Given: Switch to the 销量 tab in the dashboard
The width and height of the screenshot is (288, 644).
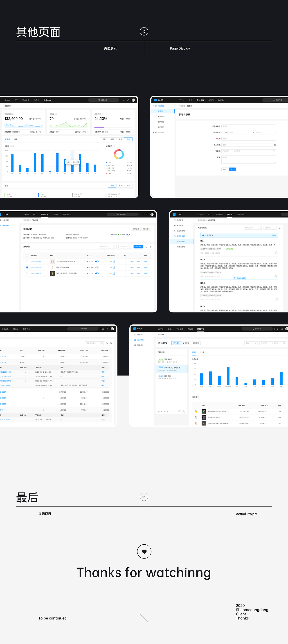Looking at the screenshot, I should [x=16, y=139].
